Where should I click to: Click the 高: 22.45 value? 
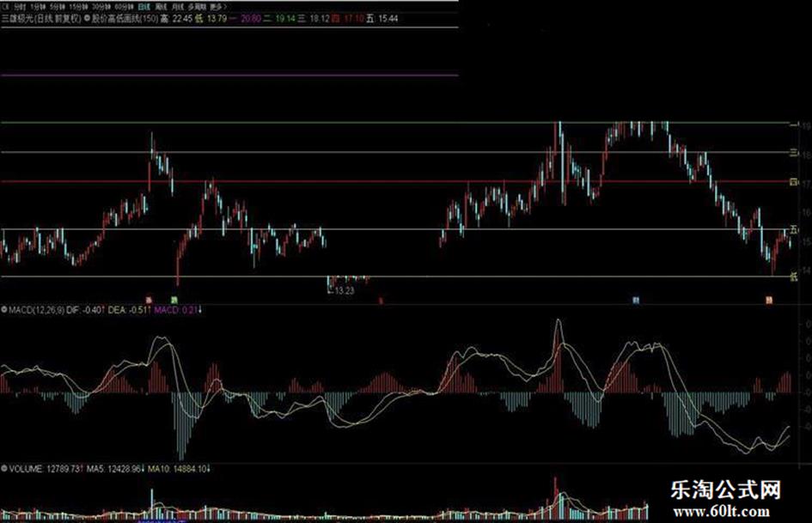click(177, 19)
